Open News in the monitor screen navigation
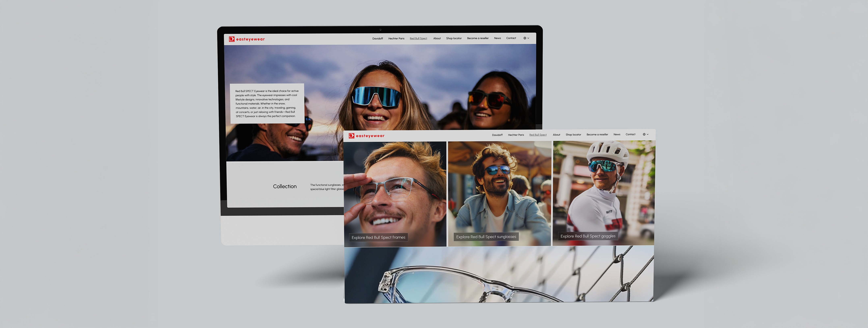The width and height of the screenshot is (868, 328). [497, 38]
